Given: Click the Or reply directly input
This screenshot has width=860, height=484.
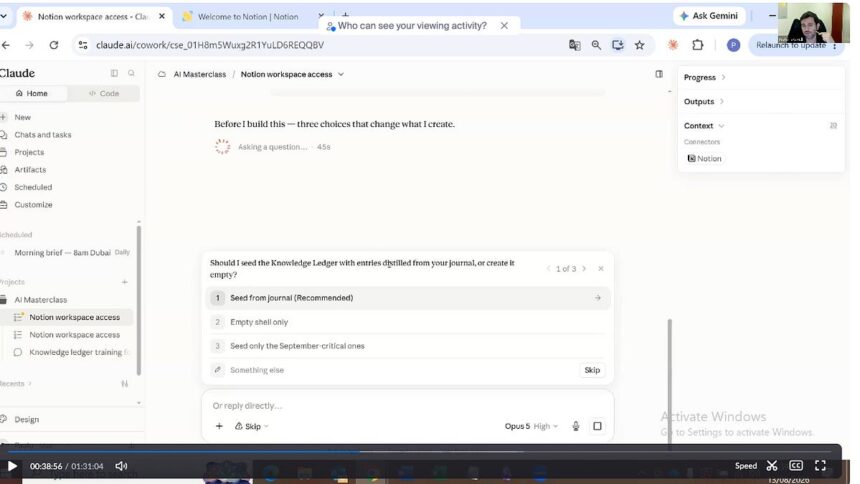Looking at the screenshot, I should [407, 406].
